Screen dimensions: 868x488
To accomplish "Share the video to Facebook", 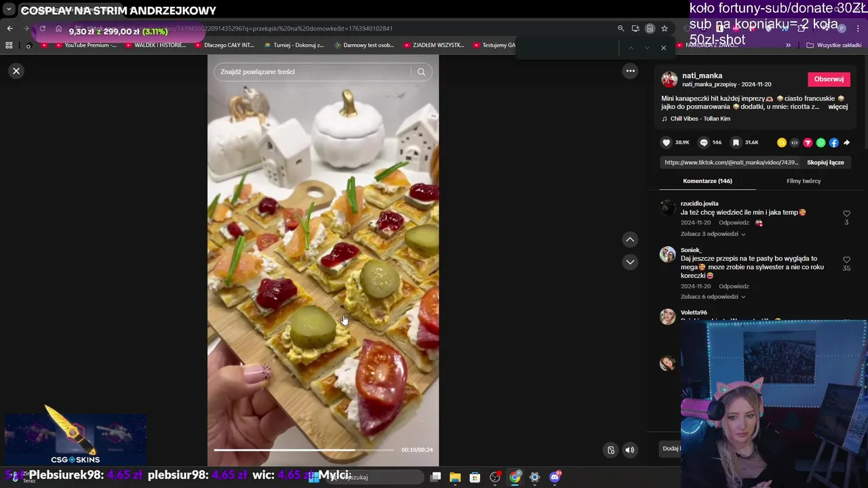I will coord(834,142).
